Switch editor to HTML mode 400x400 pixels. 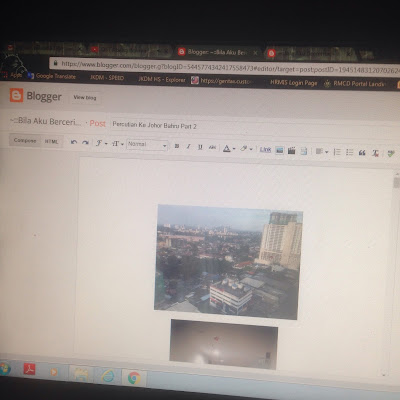coord(51,141)
